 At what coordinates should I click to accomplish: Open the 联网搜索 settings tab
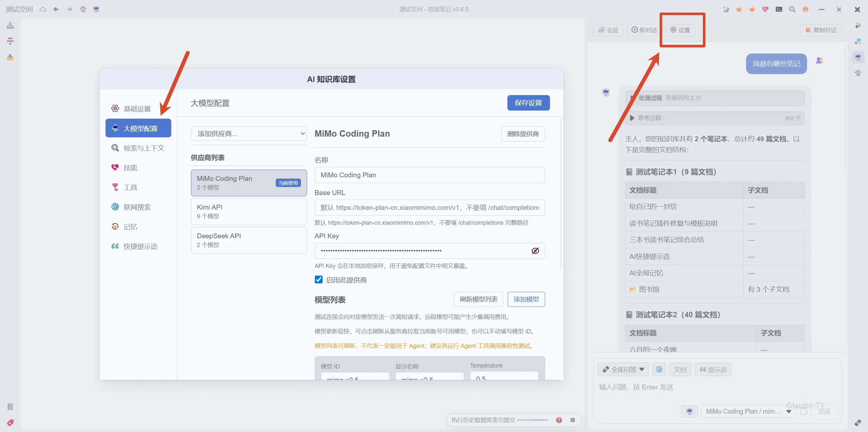pyautogui.click(x=138, y=207)
